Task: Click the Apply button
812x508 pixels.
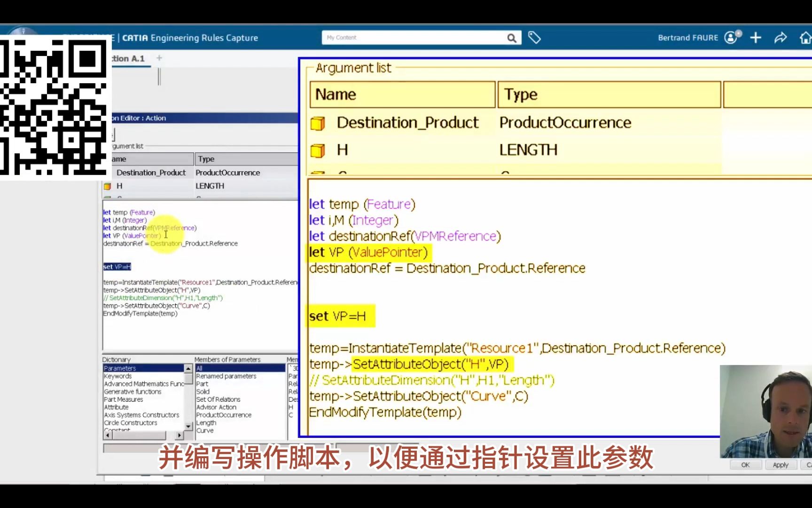Action: point(781,465)
